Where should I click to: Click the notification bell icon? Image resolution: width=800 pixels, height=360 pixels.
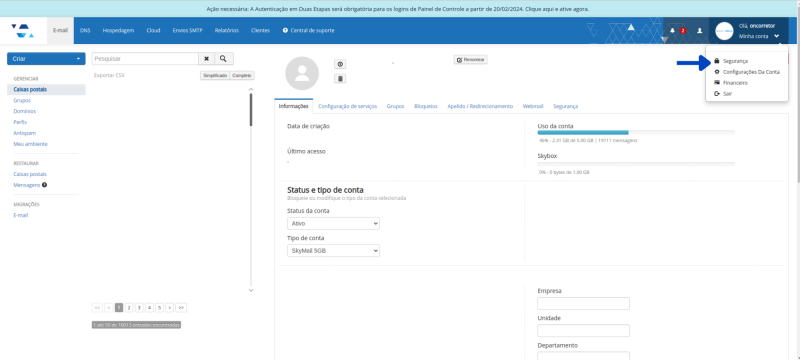[672, 31]
